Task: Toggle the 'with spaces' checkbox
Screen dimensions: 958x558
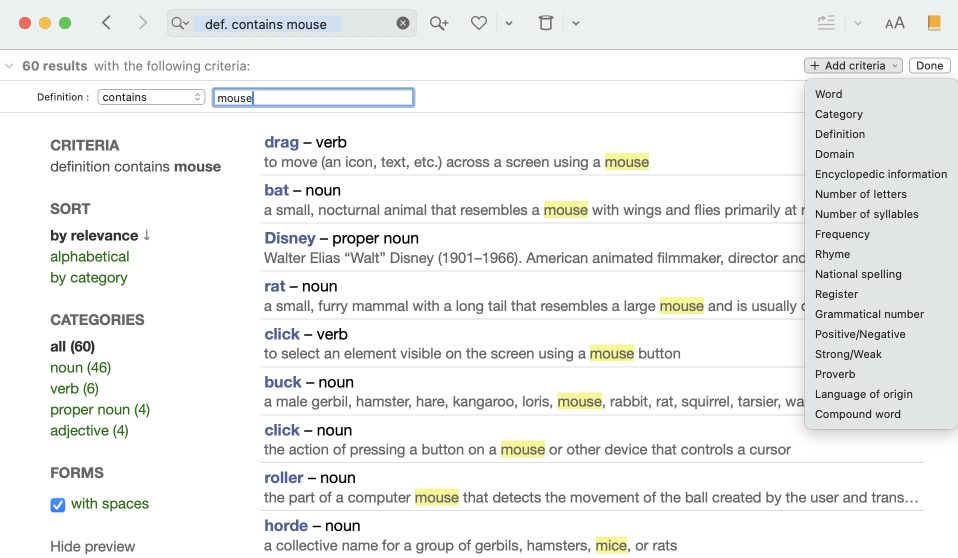Action: [58, 505]
